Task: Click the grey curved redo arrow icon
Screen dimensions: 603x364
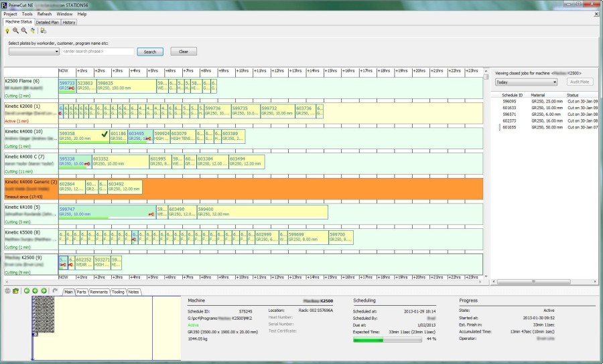Action: pos(55,291)
